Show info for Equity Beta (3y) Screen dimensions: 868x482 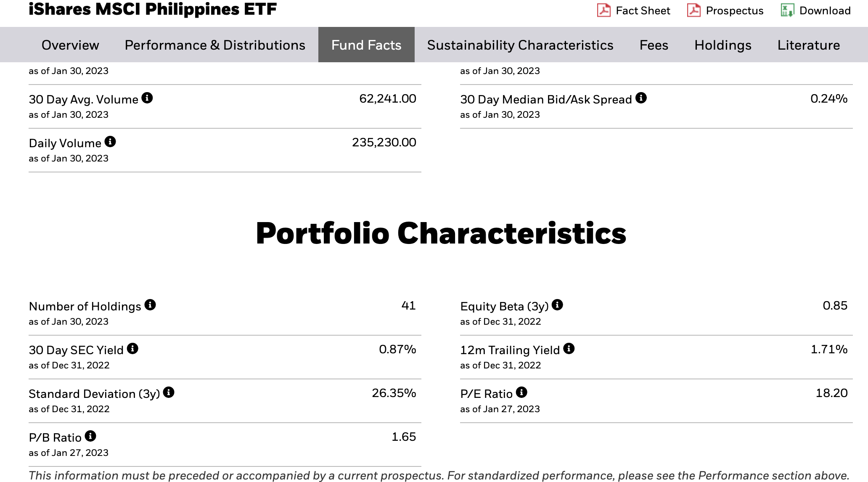click(x=557, y=305)
